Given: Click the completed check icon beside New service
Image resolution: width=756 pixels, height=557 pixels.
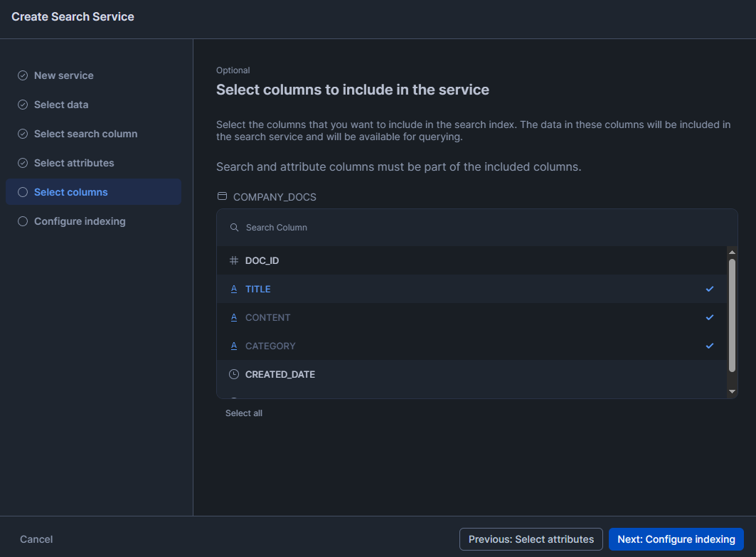Looking at the screenshot, I should tap(22, 75).
